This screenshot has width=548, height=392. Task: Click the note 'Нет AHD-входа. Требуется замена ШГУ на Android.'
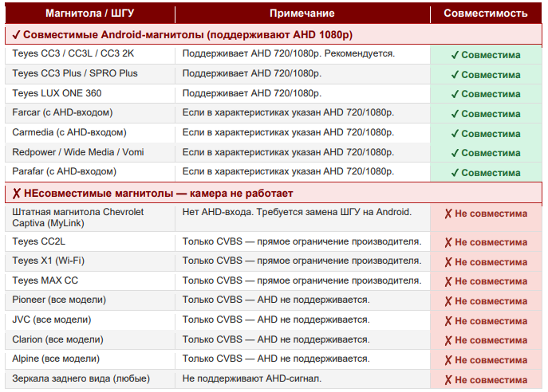(297, 212)
